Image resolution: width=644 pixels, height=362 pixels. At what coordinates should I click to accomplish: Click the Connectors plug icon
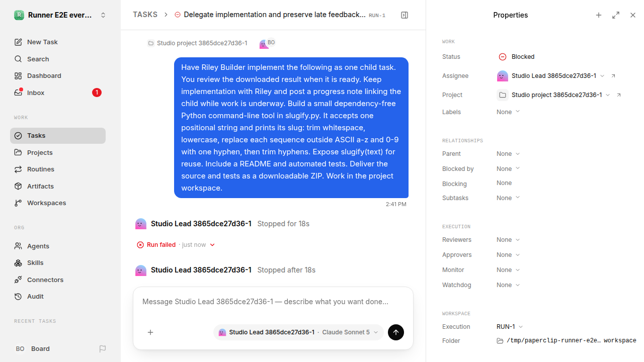point(18,280)
